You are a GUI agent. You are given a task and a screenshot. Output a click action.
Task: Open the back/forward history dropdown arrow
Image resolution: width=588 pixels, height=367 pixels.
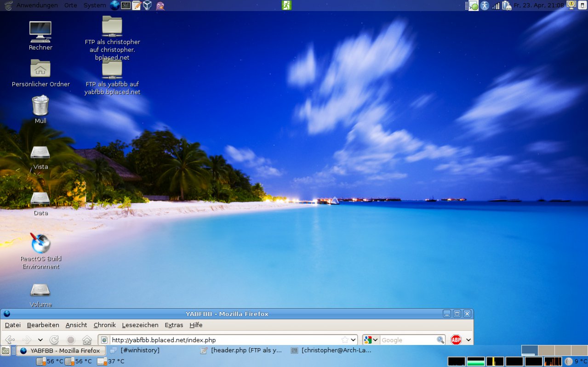point(40,340)
